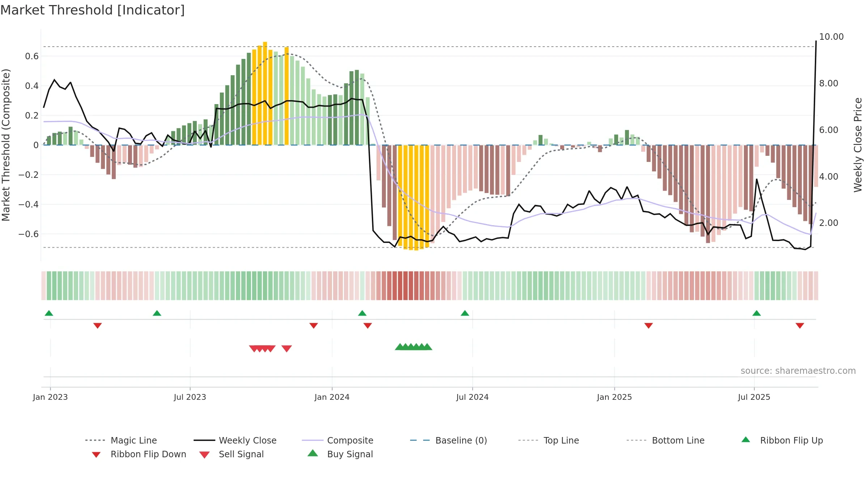Click the Ribbon Flip Up marker in February 2024

pyautogui.click(x=362, y=313)
